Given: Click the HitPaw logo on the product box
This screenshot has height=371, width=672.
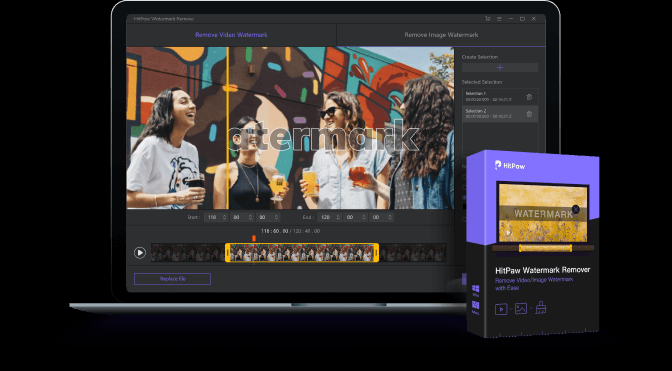Looking at the screenshot, I should pyautogui.click(x=510, y=165).
